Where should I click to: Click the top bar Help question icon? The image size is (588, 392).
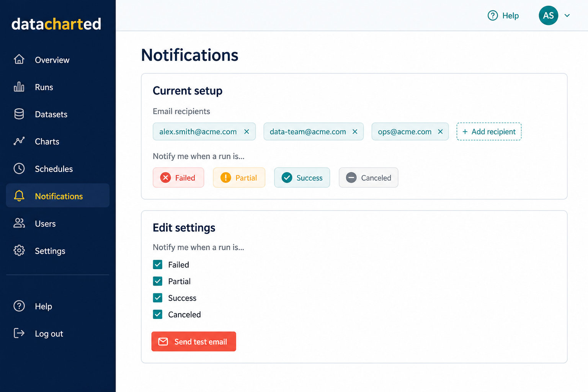point(493,15)
